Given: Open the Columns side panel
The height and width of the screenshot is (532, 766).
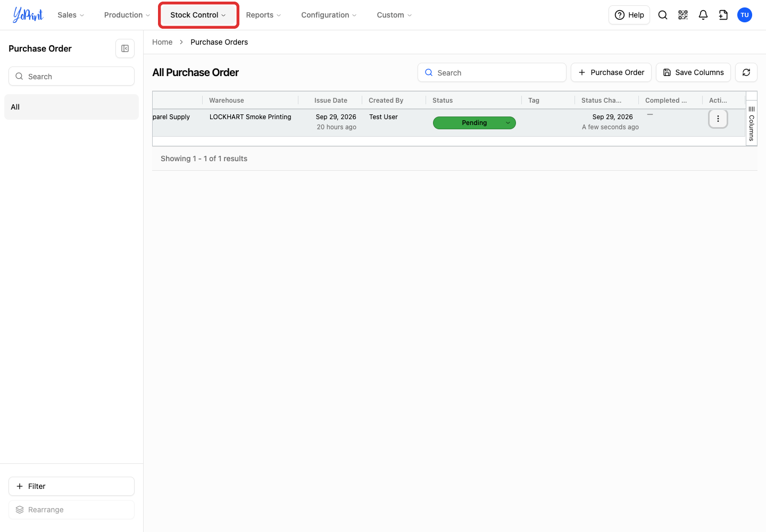Looking at the screenshot, I should pyautogui.click(x=752, y=123).
